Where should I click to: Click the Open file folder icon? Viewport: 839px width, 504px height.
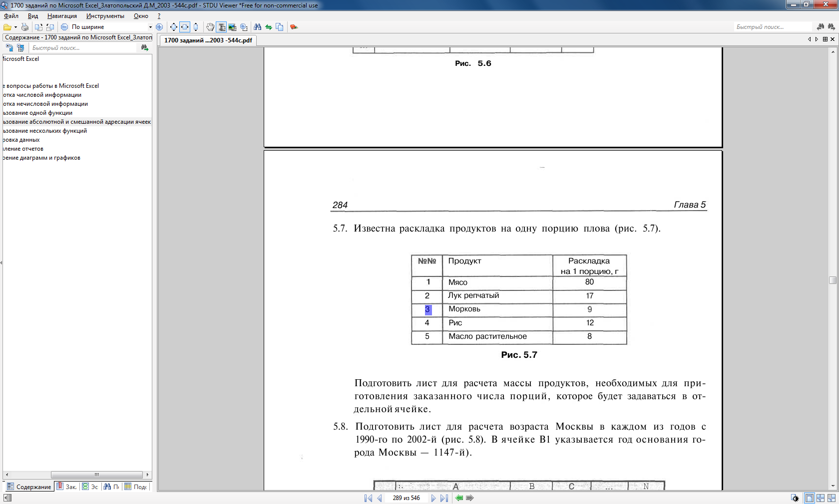coord(7,27)
